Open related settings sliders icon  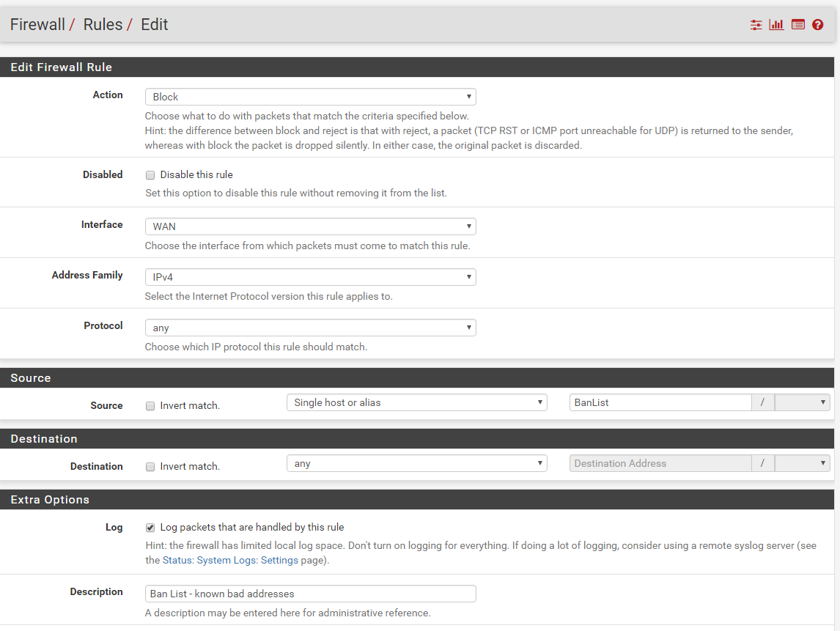pos(756,25)
